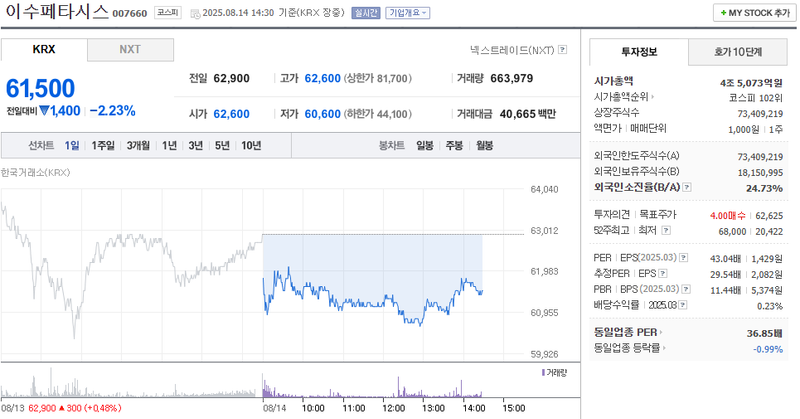Click 시가 value 62,600
Image resolution: width=800 pixels, height=419 pixels.
pyautogui.click(x=232, y=114)
